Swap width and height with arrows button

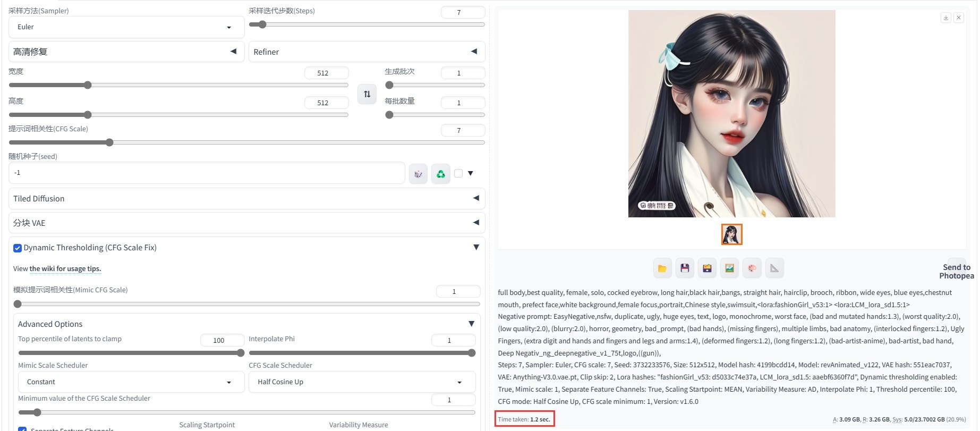point(367,94)
